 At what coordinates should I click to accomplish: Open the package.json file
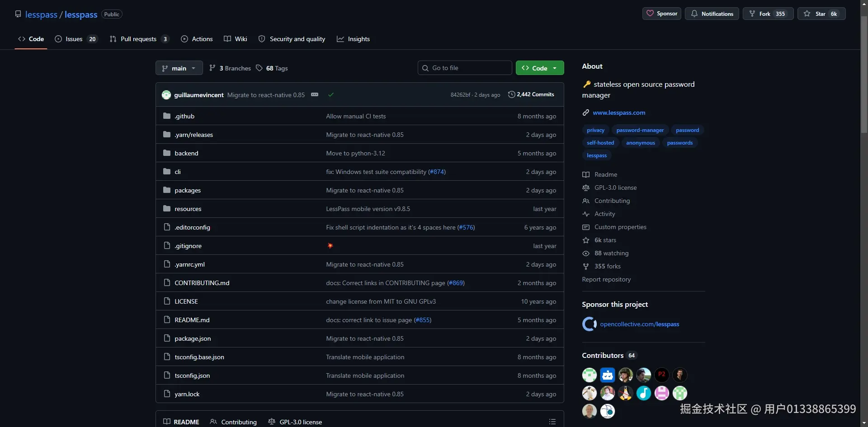(193, 338)
